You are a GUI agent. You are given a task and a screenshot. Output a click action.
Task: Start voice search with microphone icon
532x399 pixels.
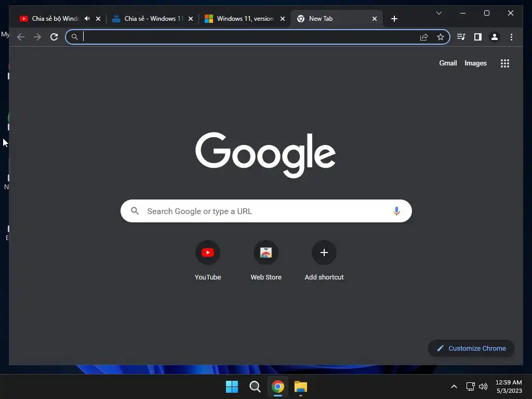coord(396,211)
